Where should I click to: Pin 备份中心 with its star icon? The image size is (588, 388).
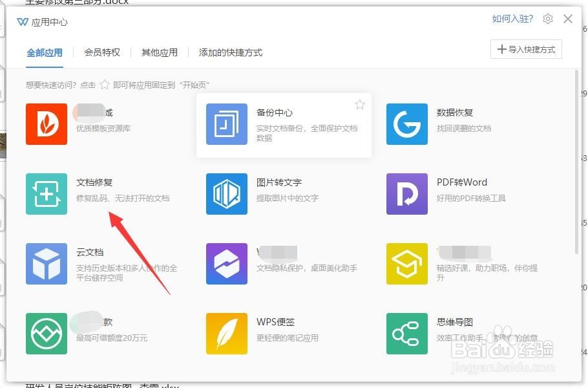pos(360,104)
